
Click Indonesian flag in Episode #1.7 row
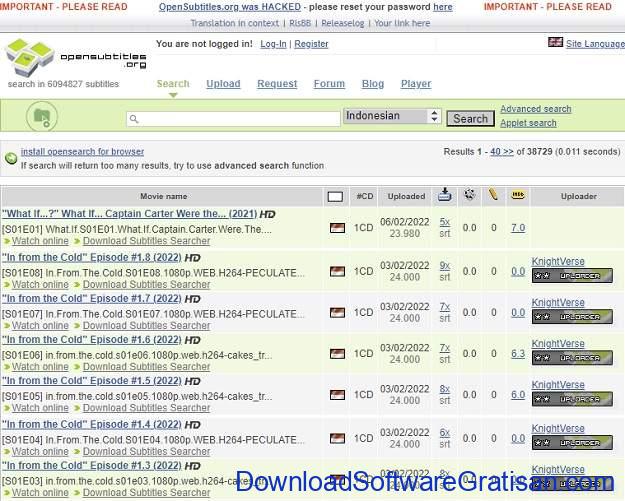(337, 312)
